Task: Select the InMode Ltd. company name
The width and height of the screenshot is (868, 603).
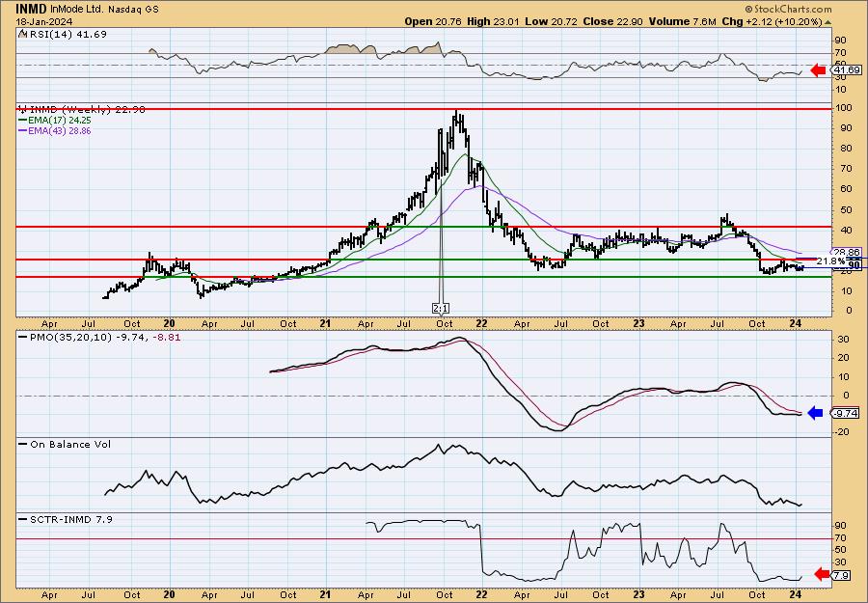Action: pos(77,9)
